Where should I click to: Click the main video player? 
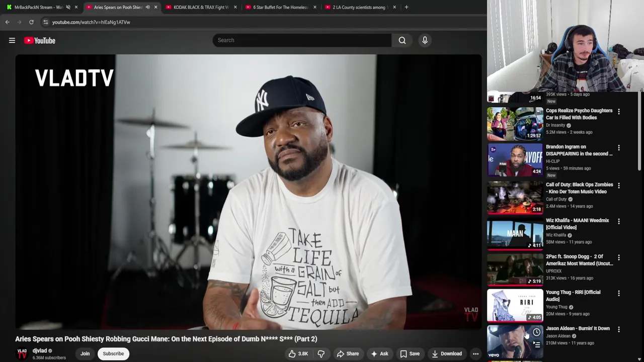click(249, 192)
